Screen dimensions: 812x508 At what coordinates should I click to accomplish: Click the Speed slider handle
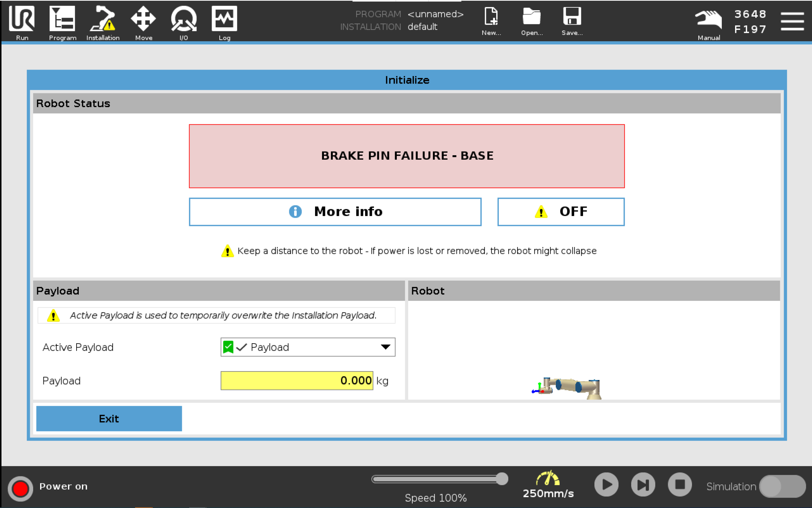[501, 479]
